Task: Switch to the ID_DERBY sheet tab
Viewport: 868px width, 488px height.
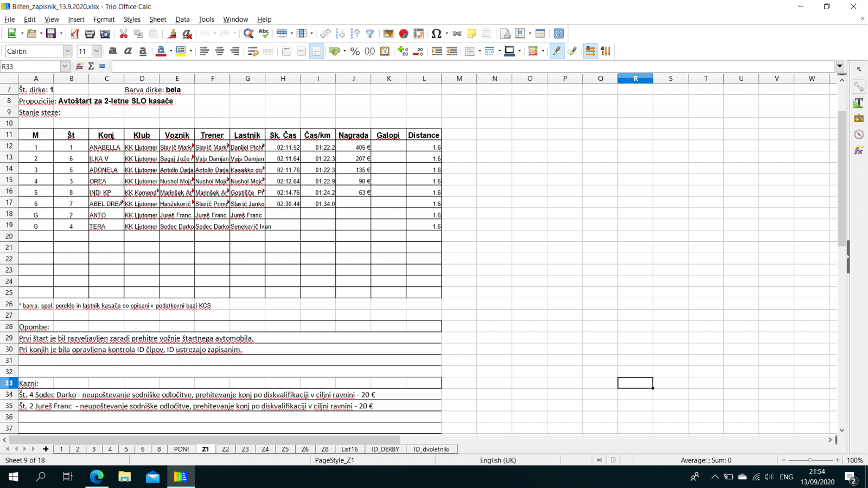Action: [385, 450]
